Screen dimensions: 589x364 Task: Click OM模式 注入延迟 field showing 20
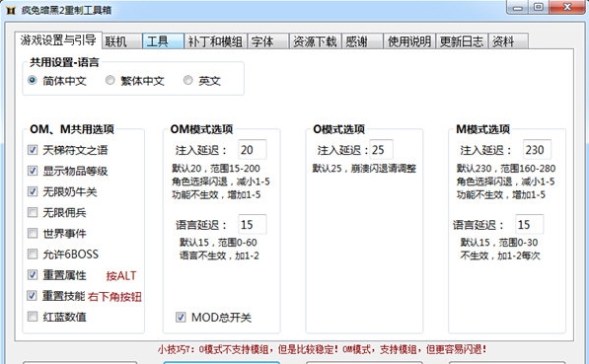click(x=253, y=150)
